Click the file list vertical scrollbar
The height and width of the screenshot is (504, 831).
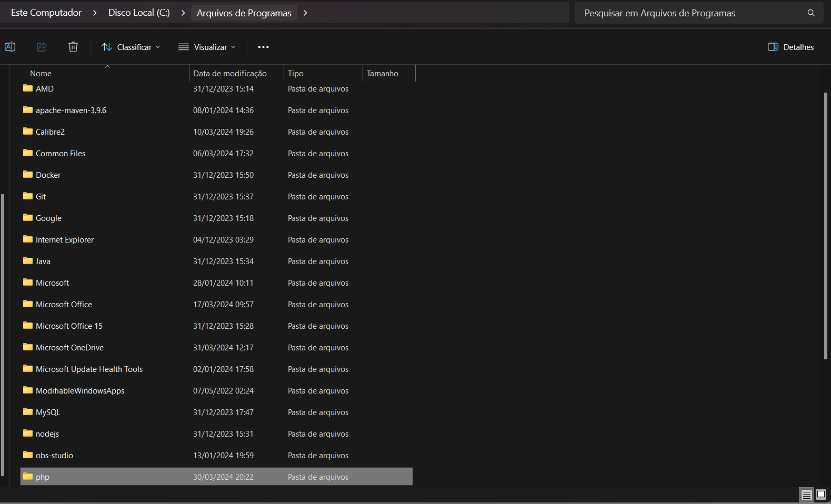pyautogui.click(x=826, y=226)
